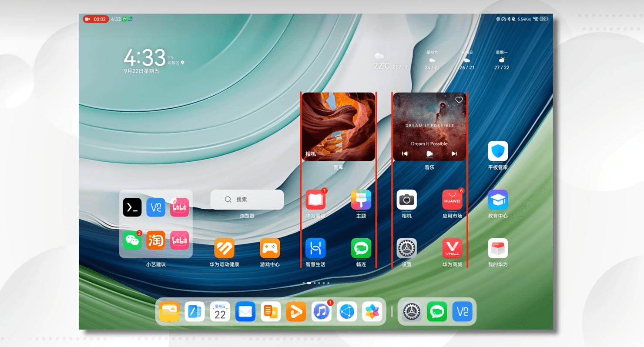Screen dimensions: 644x347
Task: Skip to the next track in the music widget
Action: (x=454, y=153)
